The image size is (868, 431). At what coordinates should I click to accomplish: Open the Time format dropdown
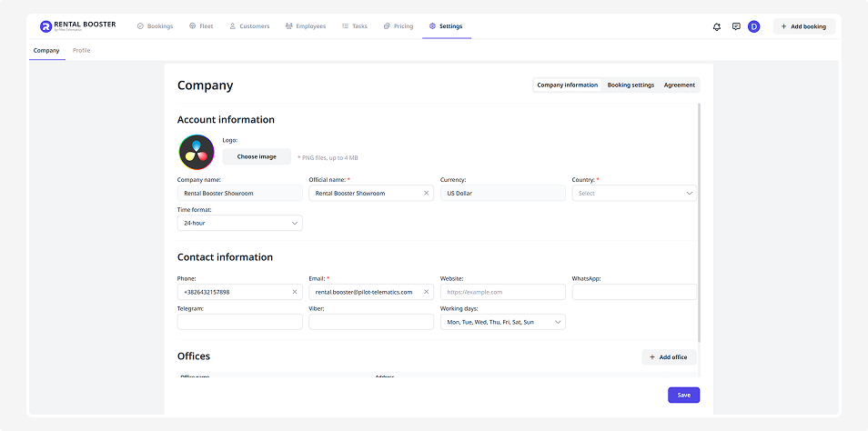[239, 223]
